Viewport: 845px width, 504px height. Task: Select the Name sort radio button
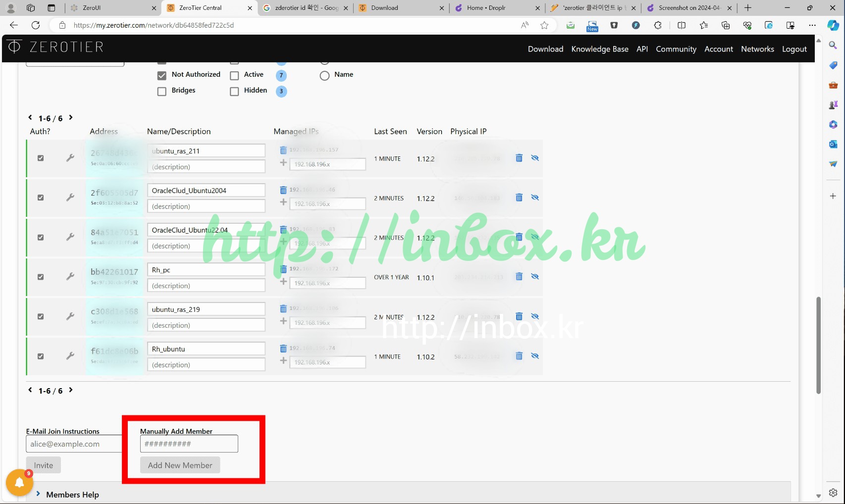tap(324, 76)
